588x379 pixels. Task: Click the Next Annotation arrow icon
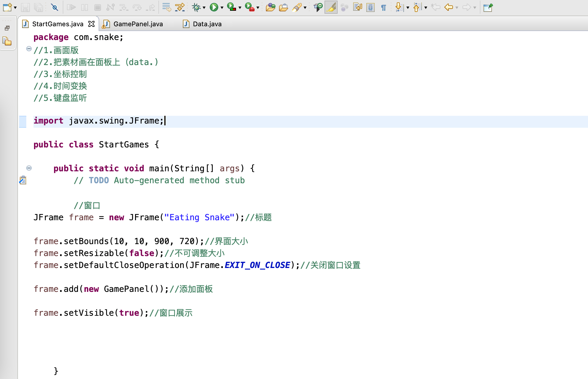[x=399, y=7]
